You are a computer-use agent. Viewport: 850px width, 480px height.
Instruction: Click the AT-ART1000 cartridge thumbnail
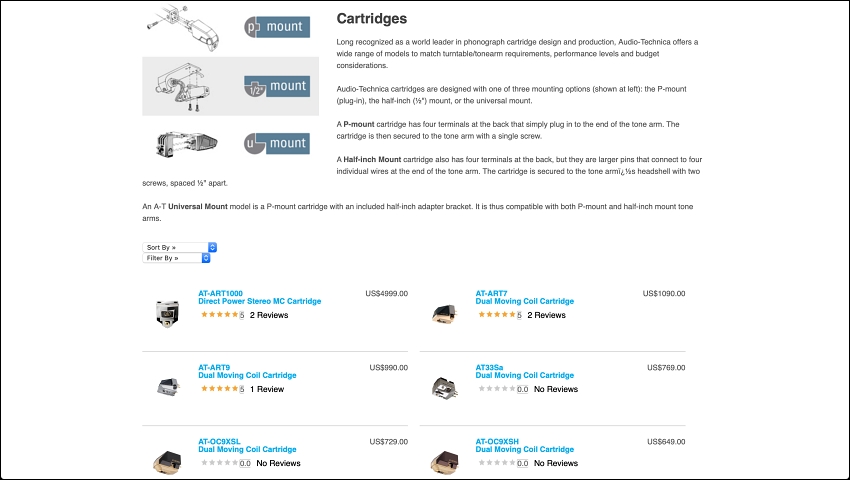click(x=168, y=313)
